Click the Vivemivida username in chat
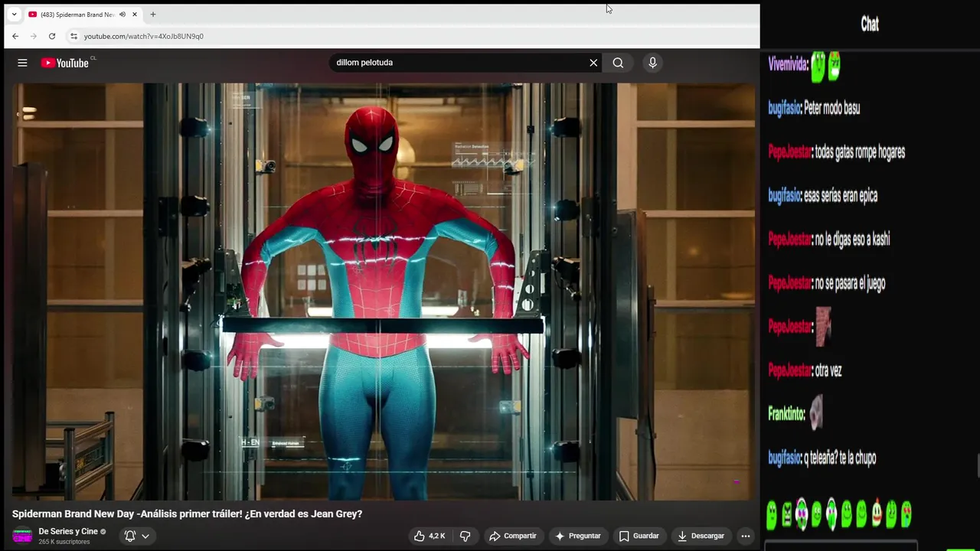The width and height of the screenshot is (980, 551). (787, 66)
